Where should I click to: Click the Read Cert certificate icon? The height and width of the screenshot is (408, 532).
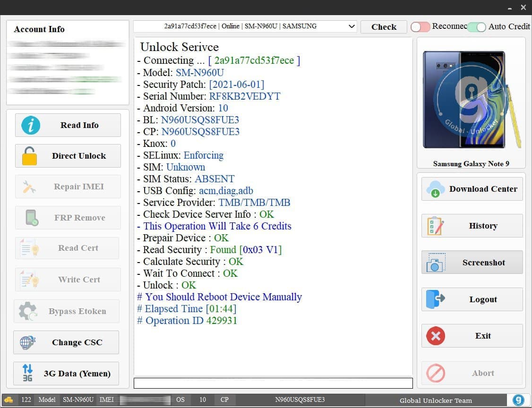(29, 248)
